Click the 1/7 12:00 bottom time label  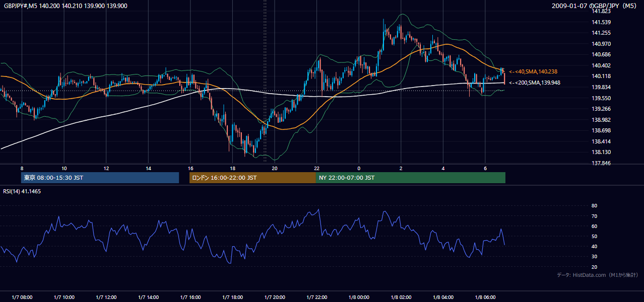[x=106, y=297]
